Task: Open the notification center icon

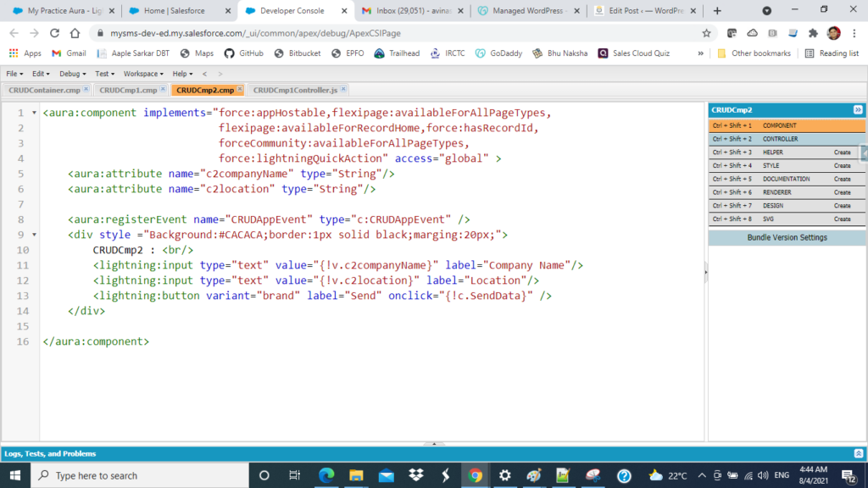Action: [x=849, y=475]
